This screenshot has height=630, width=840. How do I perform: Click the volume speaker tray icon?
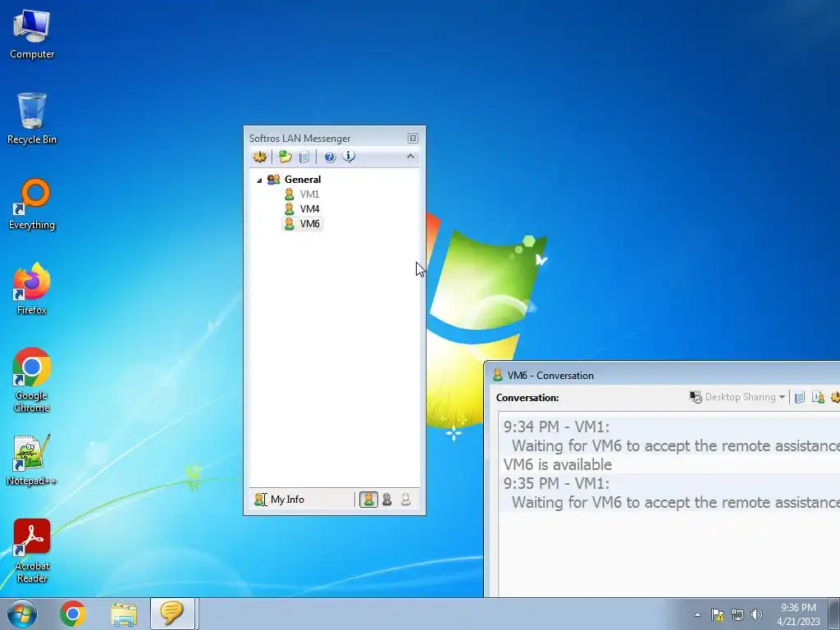tap(756, 614)
